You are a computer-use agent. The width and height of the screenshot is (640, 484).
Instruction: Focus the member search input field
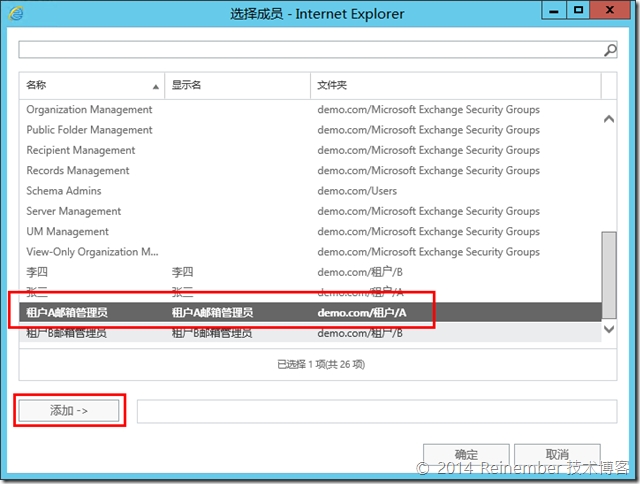pos(318,50)
